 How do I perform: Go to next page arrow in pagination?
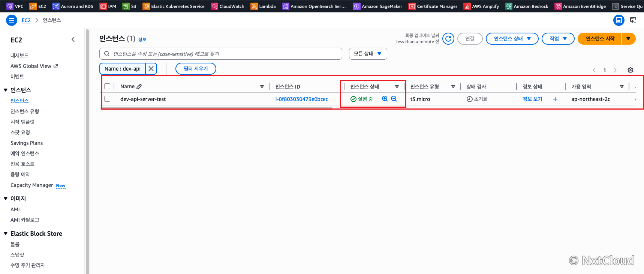click(x=615, y=70)
